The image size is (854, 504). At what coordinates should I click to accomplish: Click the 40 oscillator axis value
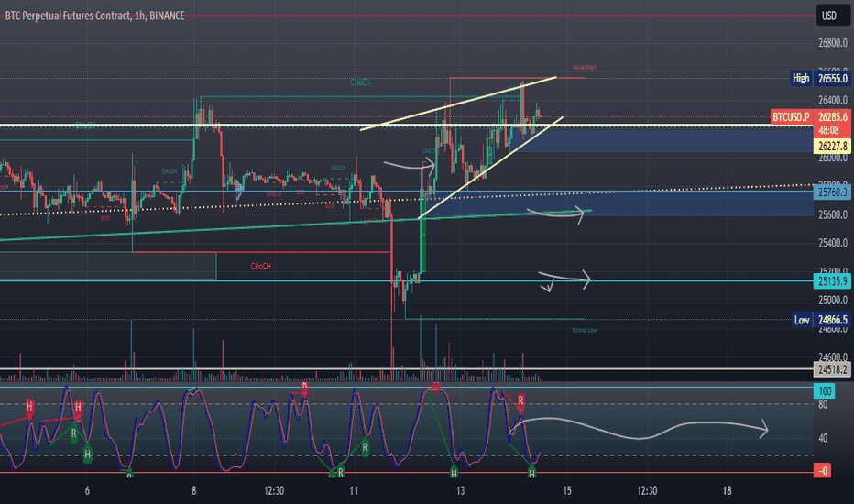click(x=823, y=438)
